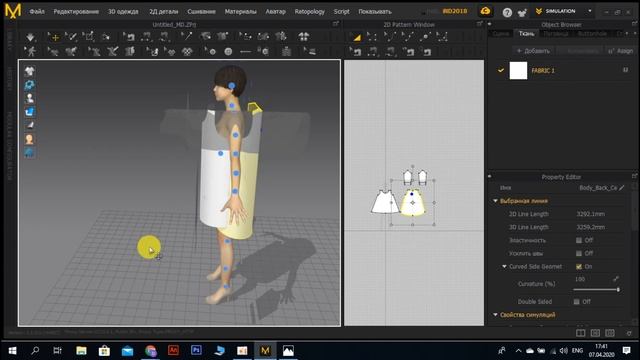Collapse the Свойства симуляций section

(495, 315)
